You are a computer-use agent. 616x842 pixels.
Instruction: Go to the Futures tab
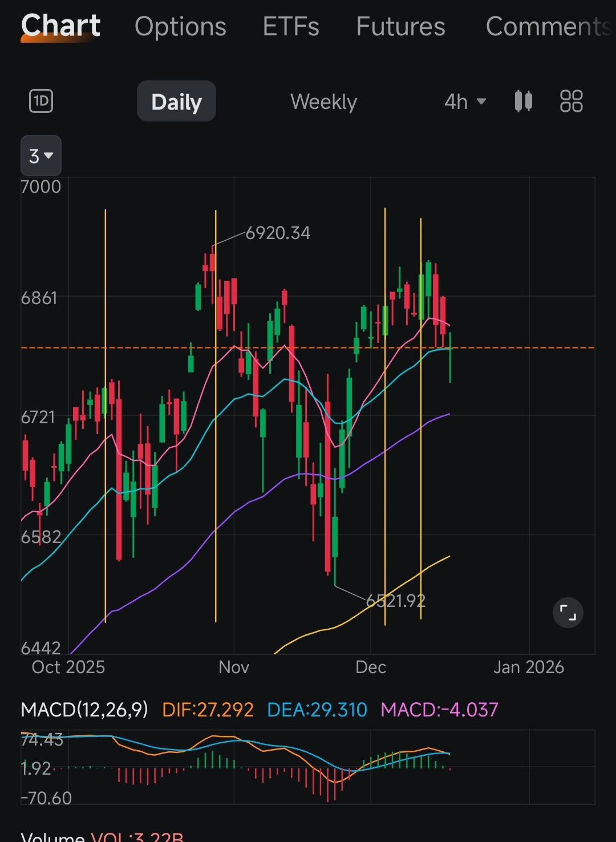tap(400, 26)
